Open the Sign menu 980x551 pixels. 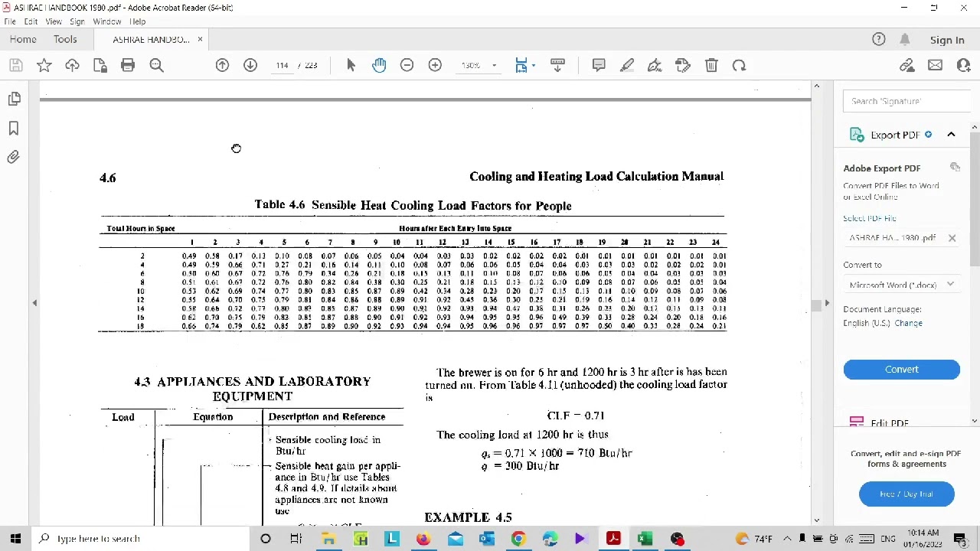coord(77,21)
